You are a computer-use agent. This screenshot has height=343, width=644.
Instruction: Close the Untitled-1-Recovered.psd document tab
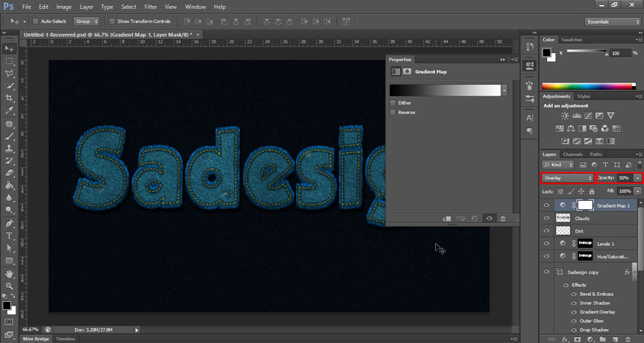[x=198, y=35]
